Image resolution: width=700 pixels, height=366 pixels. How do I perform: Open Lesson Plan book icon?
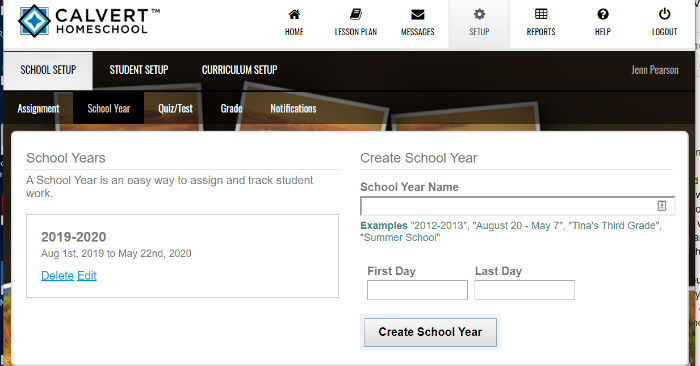click(356, 14)
